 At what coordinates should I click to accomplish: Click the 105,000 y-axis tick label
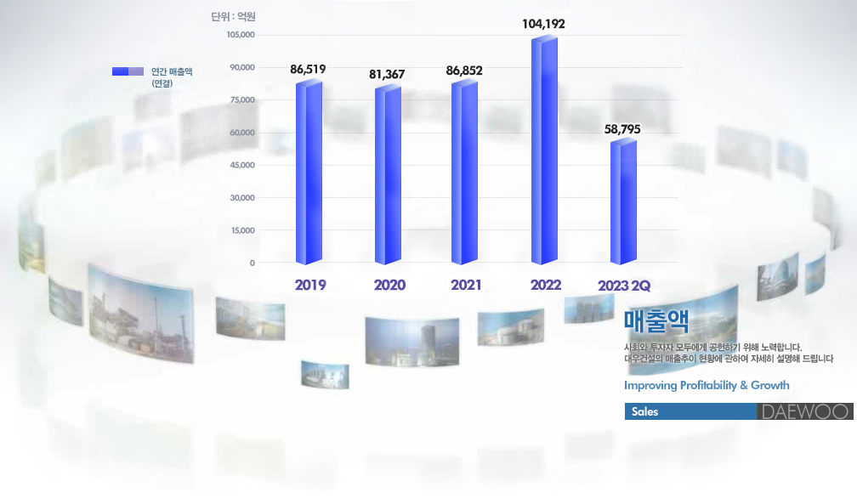[x=241, y=35]
